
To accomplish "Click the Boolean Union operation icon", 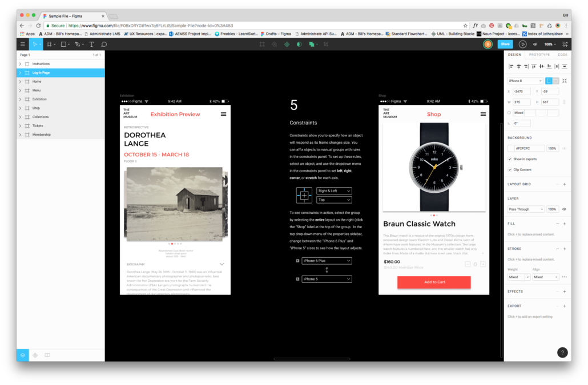I will pos(311,44).
